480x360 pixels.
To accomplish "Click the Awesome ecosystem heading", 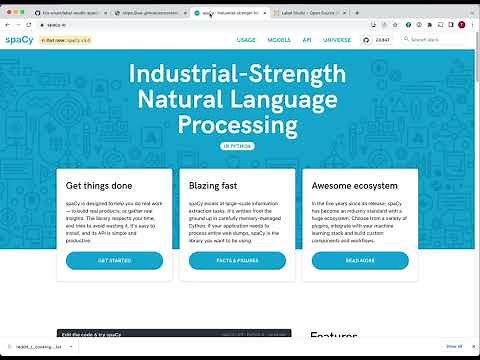I will click(355, 186).
